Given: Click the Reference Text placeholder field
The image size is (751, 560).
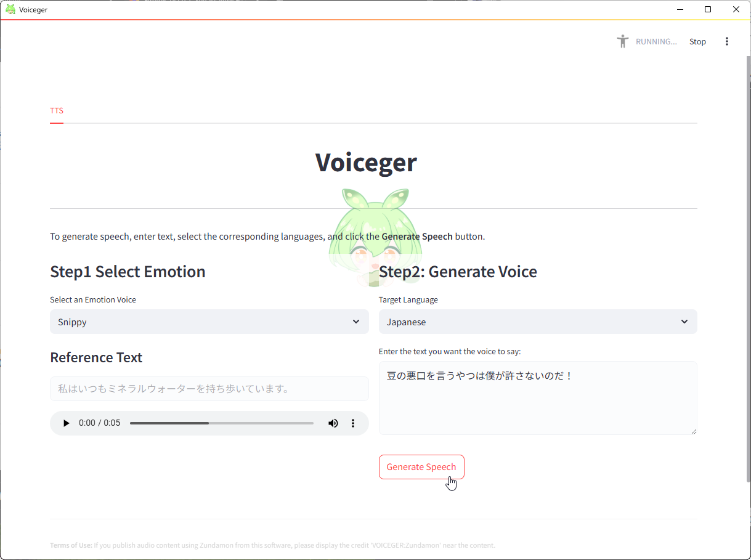Looking at the screenshot, I should [x=209, y=388].
